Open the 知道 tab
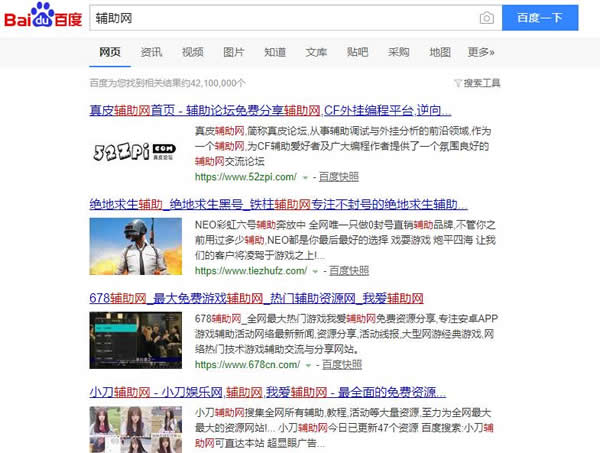Screen dimensions: 600x453 coord(275,52)
